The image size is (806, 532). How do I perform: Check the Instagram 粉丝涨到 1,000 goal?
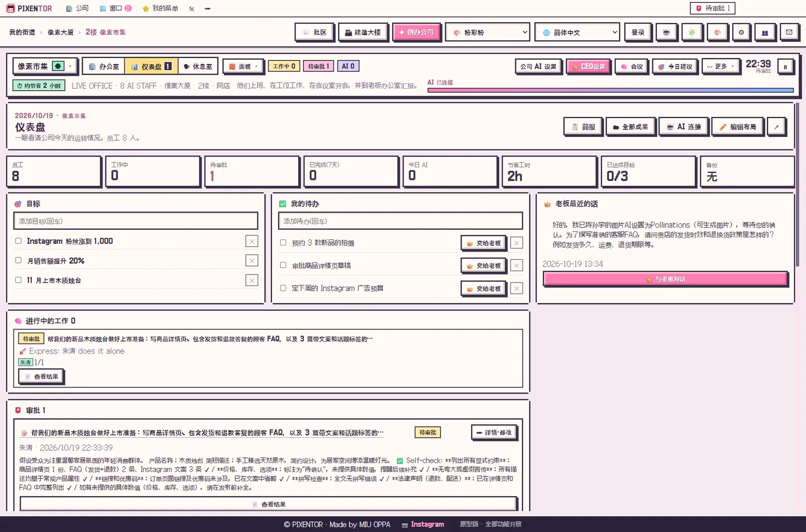[18, 241]
